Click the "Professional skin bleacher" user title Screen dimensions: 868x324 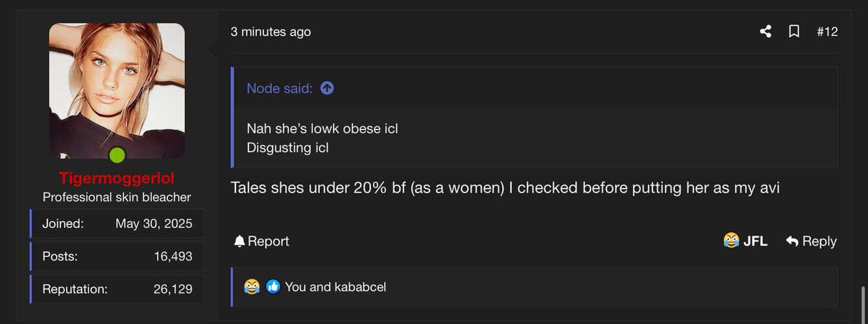[117, 197]
